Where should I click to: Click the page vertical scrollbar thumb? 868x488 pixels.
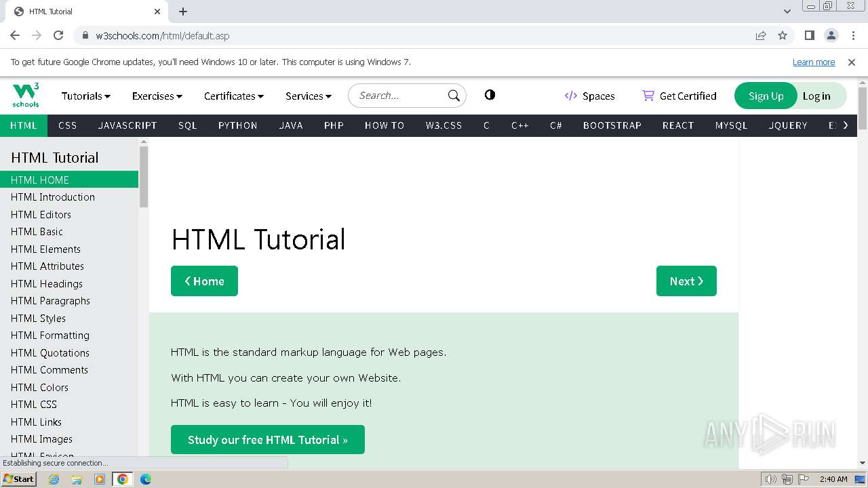(863, 108)
